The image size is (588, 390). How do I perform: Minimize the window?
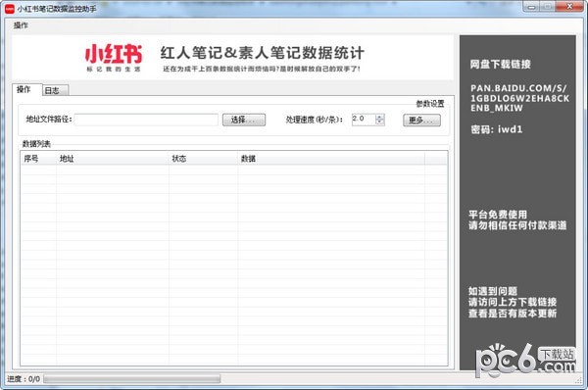point(532,7)
